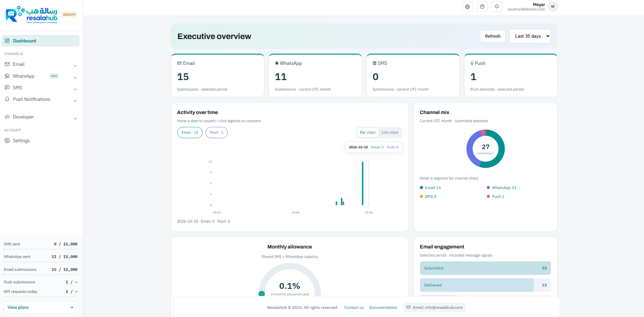
Task: Click the arrow icon on View plans
Action: coord(72,307)
